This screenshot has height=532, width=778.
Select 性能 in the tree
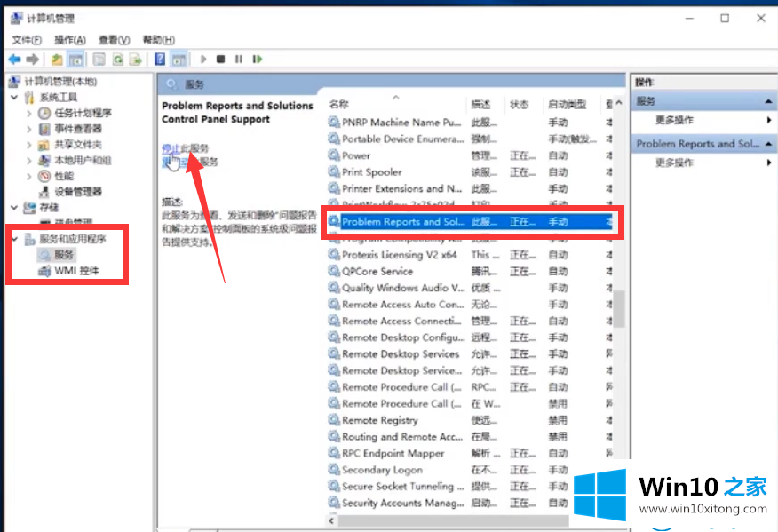tap(64, 176)
